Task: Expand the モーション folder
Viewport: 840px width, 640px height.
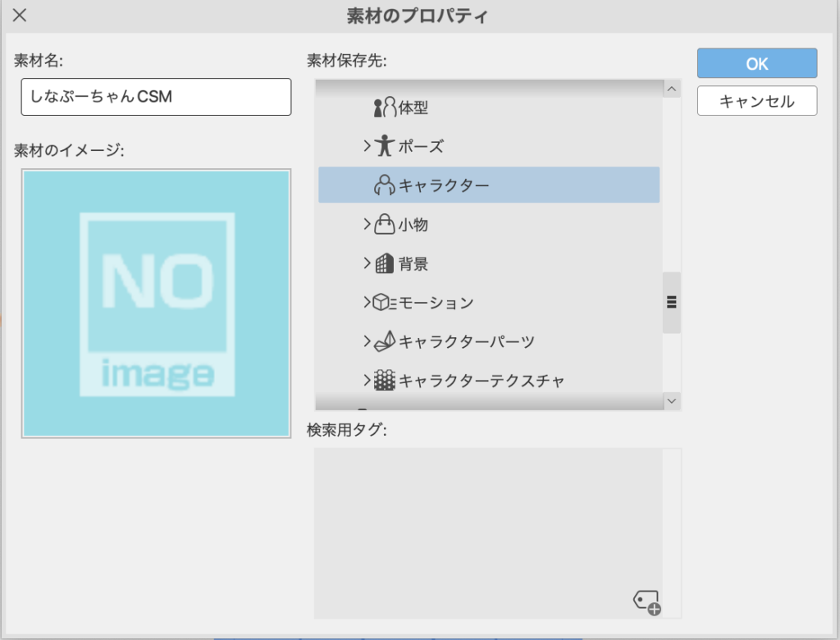Action: [367, 302]
